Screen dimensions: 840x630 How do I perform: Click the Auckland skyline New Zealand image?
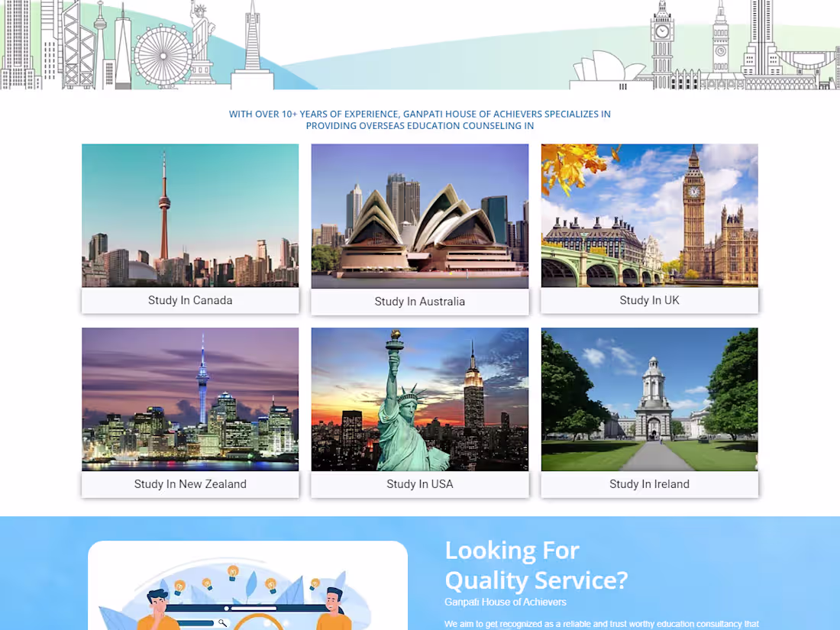[x=189, y=399]
